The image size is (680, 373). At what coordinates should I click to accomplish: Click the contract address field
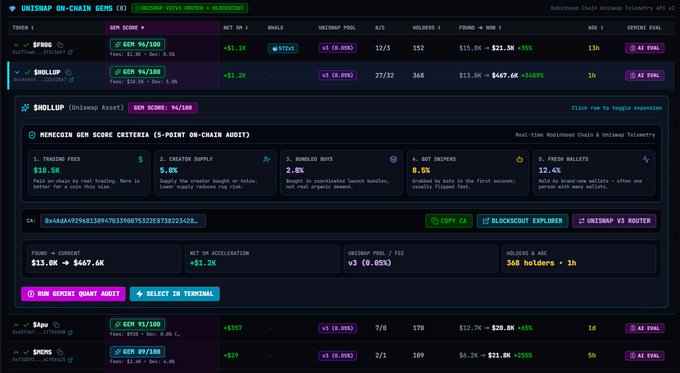[x=123, y=221]
